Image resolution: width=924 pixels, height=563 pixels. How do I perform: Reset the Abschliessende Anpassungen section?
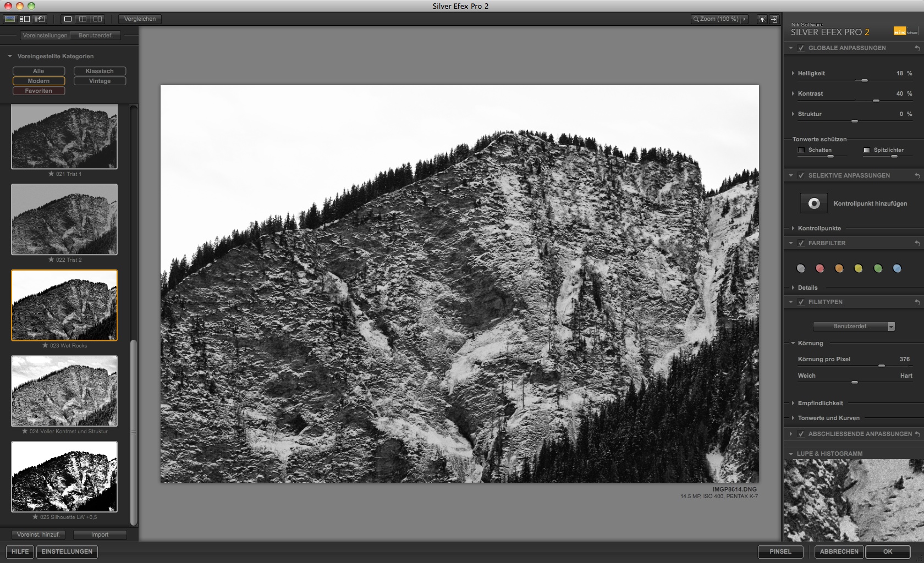pyautogui.click(x=917, y=434)
